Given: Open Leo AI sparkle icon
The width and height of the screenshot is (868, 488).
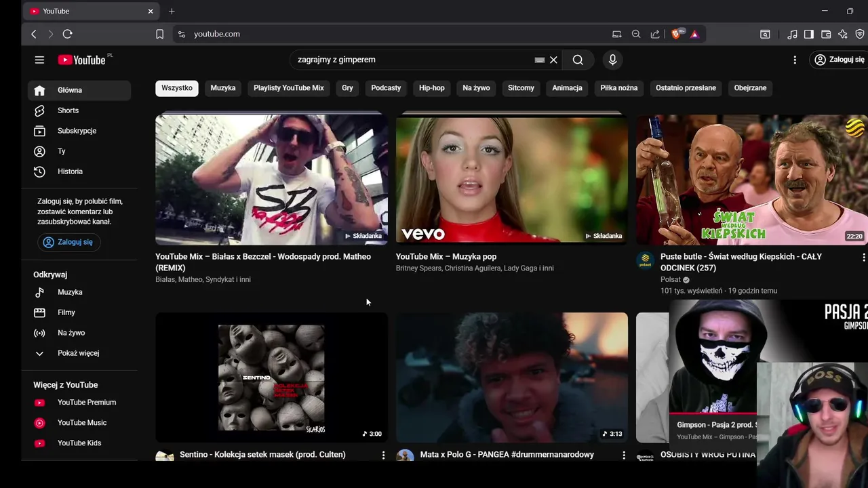Looking at the screenshot, I should (x=843, y=34).
